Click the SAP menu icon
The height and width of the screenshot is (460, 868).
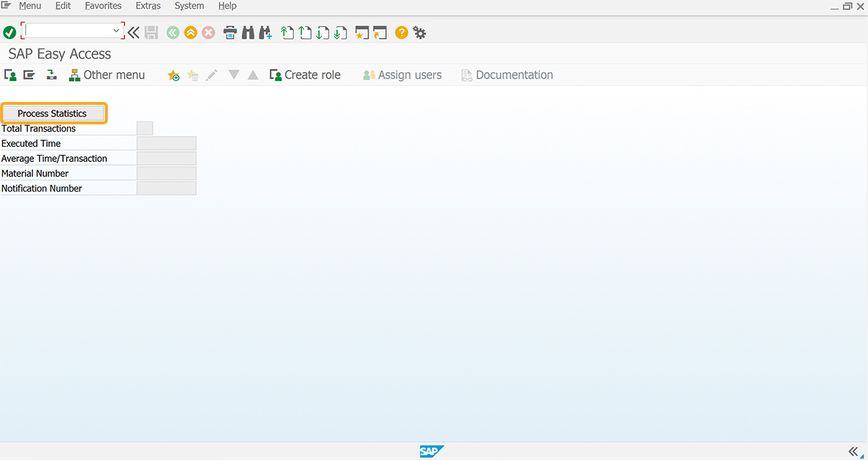tap(29, 74)
